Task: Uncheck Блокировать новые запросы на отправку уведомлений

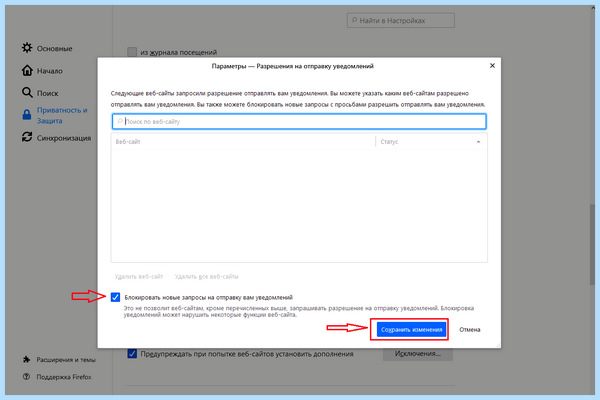Action: (115, 297)
